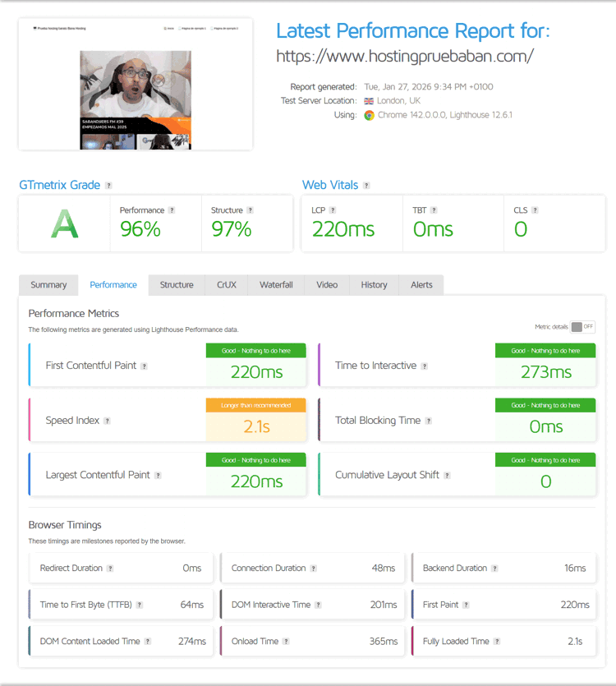
Task: Click help icon beside Total Blocking Time
Action: pyautogui.click(x=428, y=421)
